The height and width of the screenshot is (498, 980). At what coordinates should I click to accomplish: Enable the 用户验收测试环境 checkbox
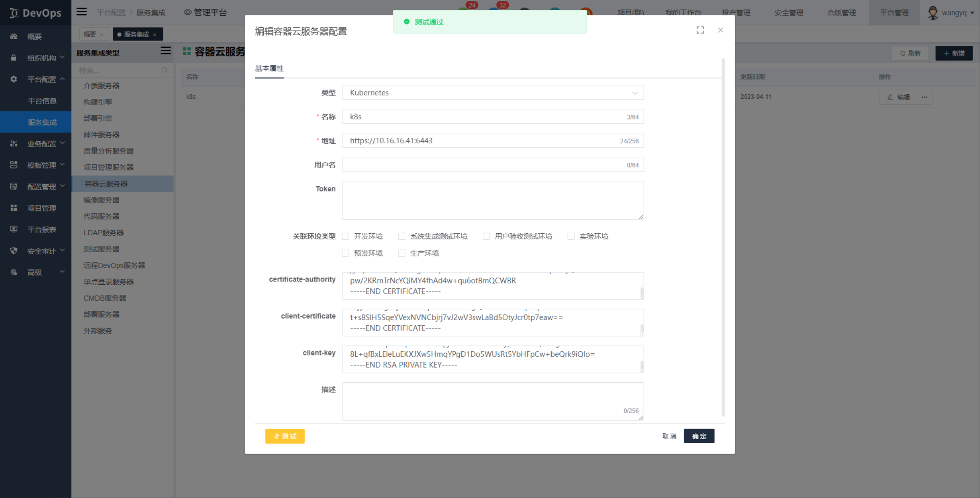[x=486, y=236]
